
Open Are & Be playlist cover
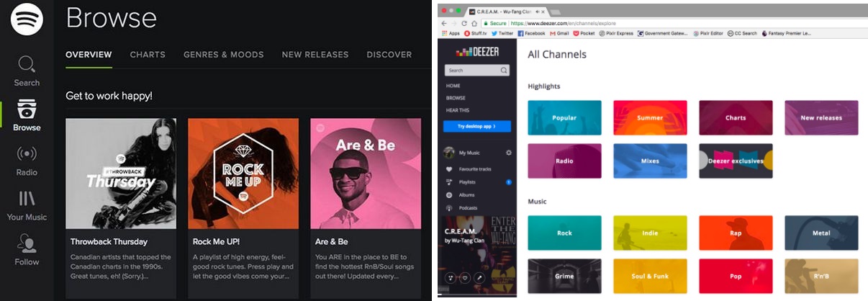[x=366, y=174]
